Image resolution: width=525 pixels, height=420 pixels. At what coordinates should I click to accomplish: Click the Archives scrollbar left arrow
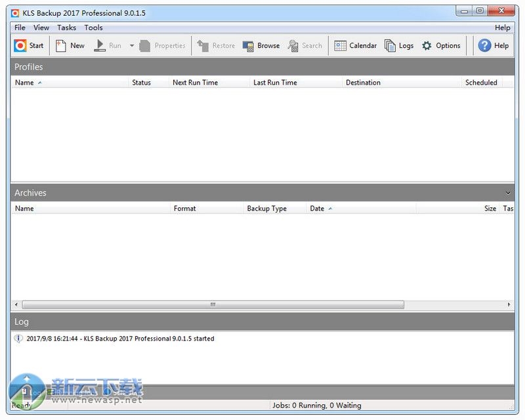[16, 304]
